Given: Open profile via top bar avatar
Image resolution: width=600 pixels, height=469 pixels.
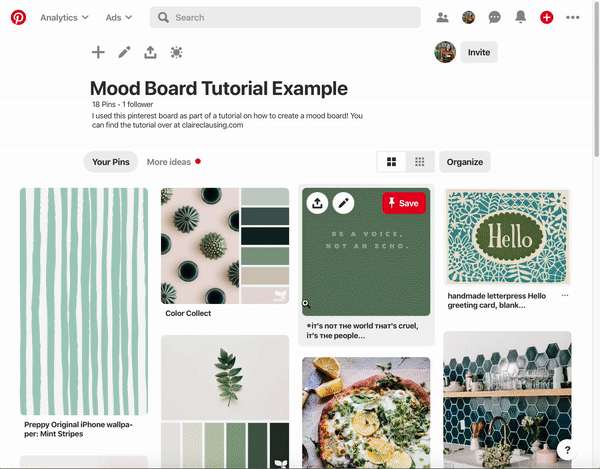Looking at the screenshot, I should 468,18.
